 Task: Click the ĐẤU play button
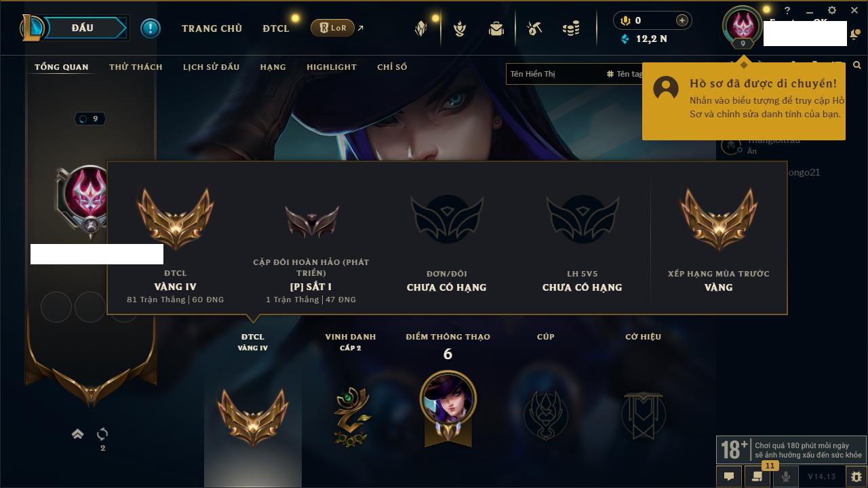[83, 28]
